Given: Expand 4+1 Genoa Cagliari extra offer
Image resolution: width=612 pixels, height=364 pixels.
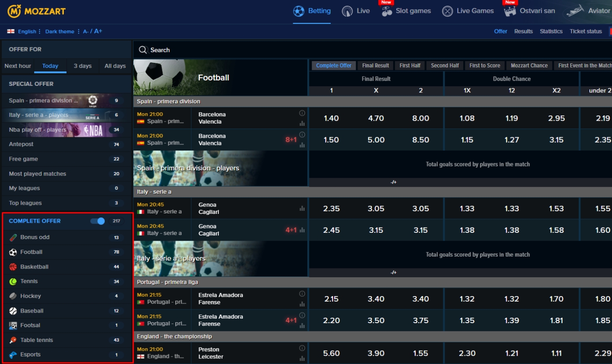Looking at the screenshot, I should click(291, 230).
